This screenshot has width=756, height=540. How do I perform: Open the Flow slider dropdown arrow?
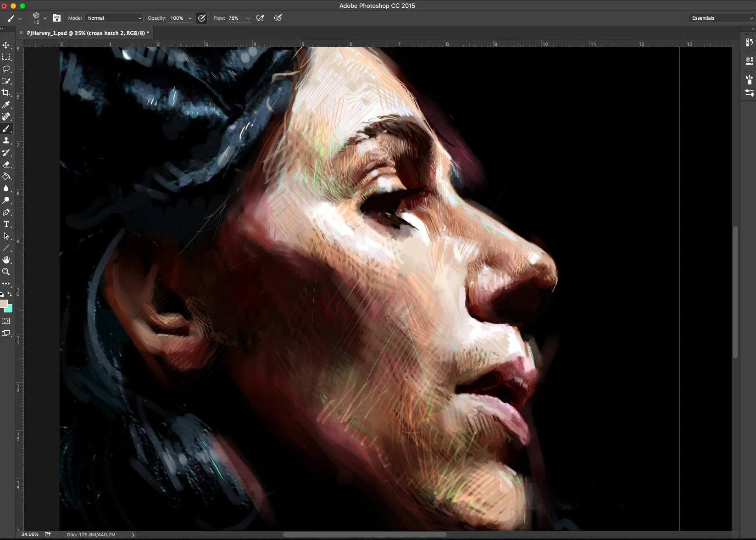coord(248,18)
